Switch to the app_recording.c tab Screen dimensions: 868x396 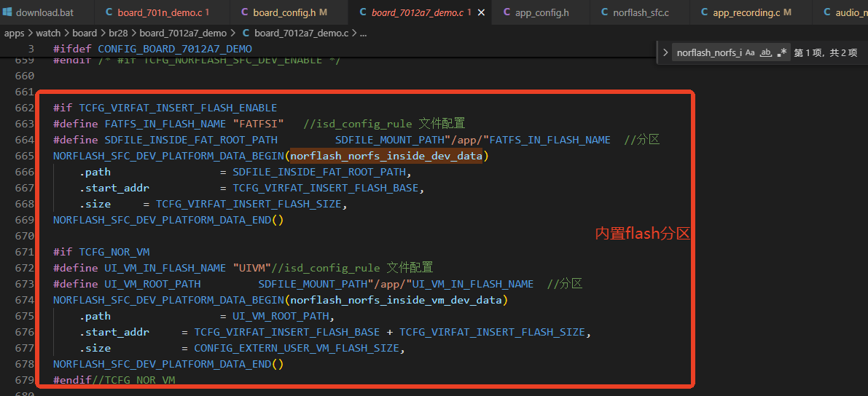point(750,12)
